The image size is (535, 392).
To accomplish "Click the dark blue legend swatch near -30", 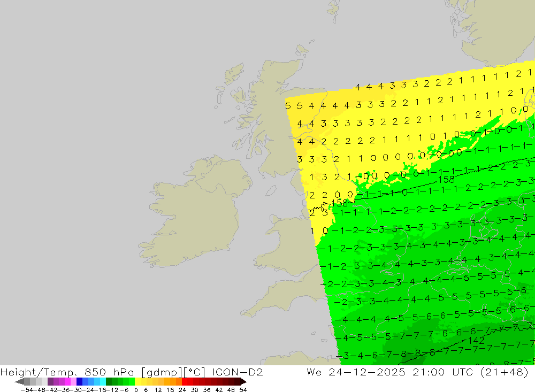I will [80, 381].
